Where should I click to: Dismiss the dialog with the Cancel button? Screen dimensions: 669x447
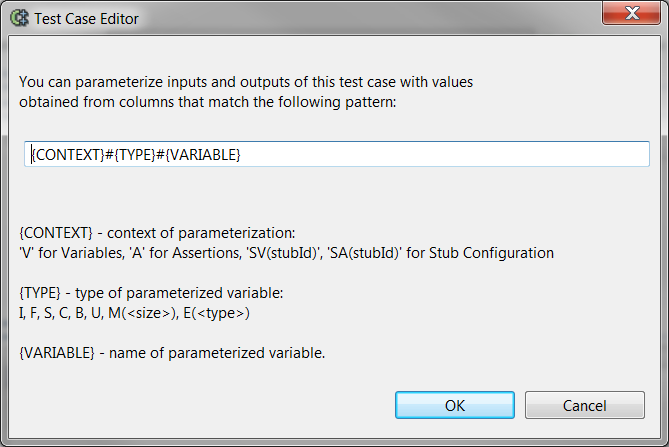[x=585, y=405]
